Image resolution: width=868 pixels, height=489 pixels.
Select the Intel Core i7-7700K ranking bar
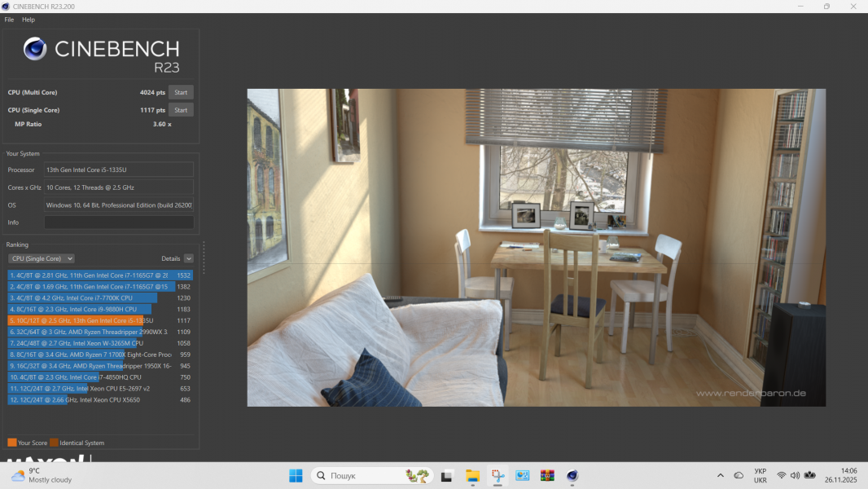81,298
